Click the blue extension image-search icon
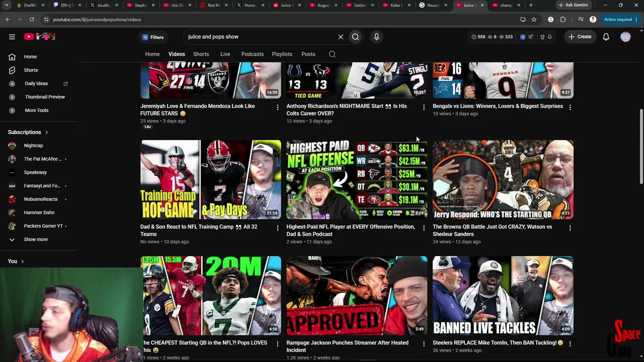Image resolution: width=644 pixels, height=362 pixels. 522,37
